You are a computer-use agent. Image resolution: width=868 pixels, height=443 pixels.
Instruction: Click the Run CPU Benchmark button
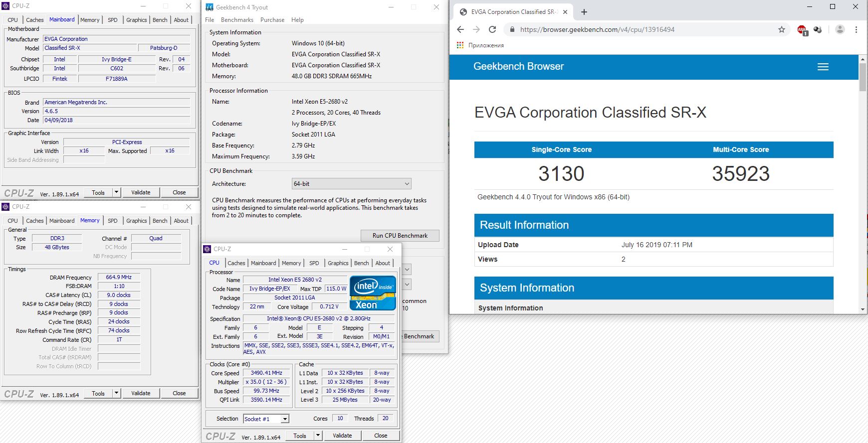pyautogui.click(x=400, y=236)
